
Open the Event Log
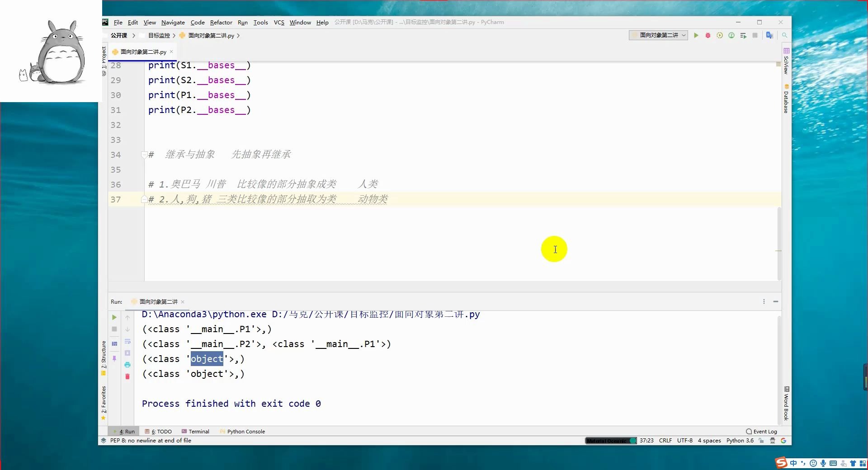[x=764, y=432]
